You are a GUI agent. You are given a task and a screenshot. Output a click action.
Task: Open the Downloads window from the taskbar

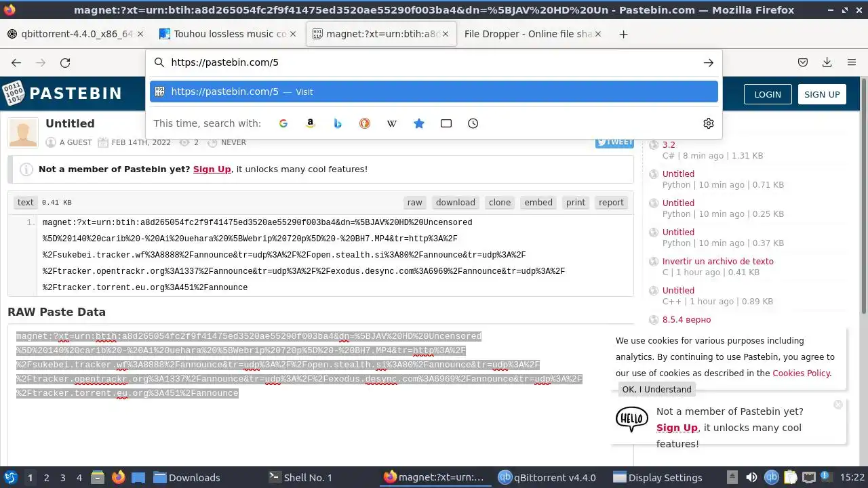click(x=187, y=477)
